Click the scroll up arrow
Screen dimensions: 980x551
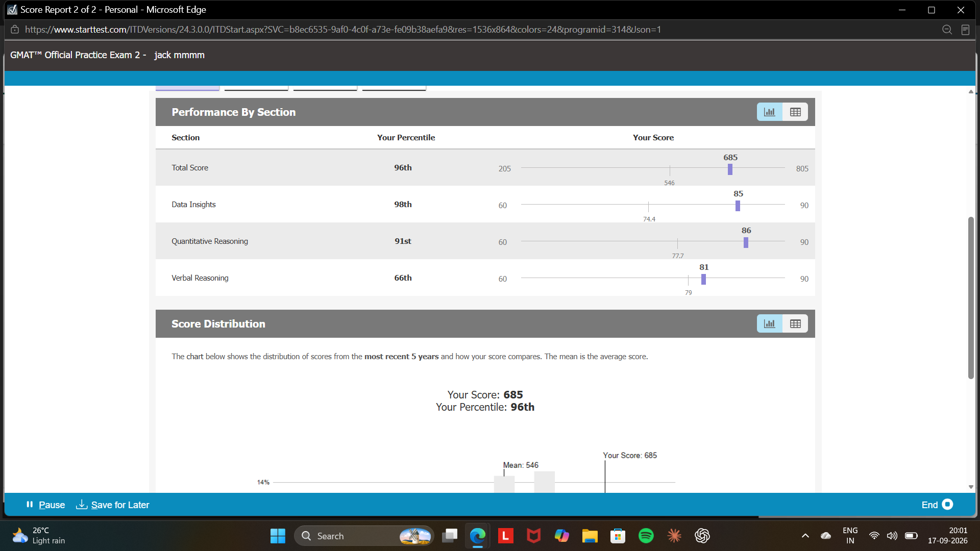tap(971, 91)
